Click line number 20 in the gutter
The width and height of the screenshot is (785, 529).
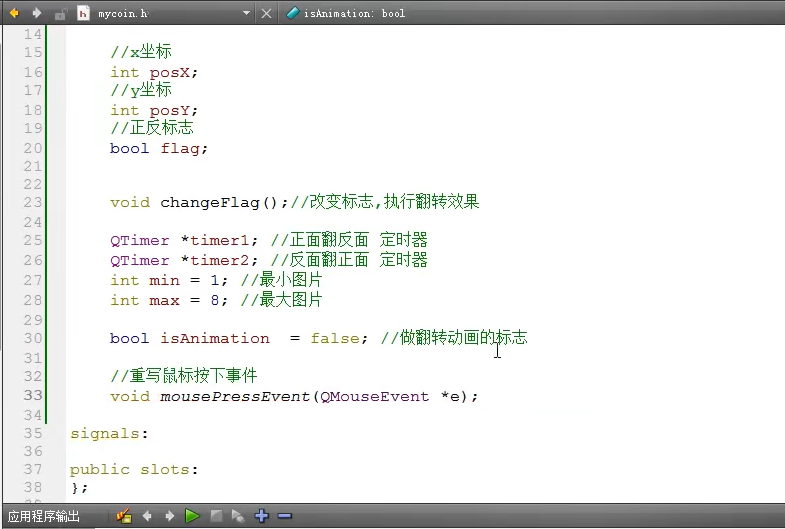[33, 148]
